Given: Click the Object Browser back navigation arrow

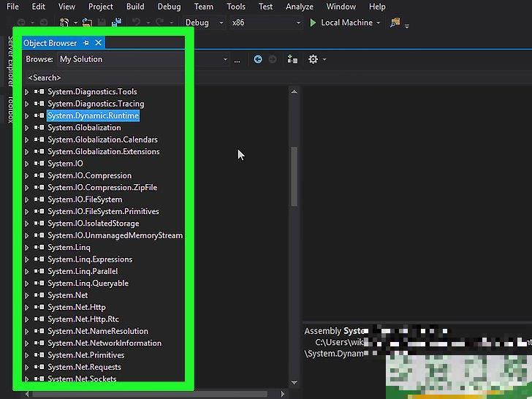Looking at the screenshot, I should (x=258, y=59).
